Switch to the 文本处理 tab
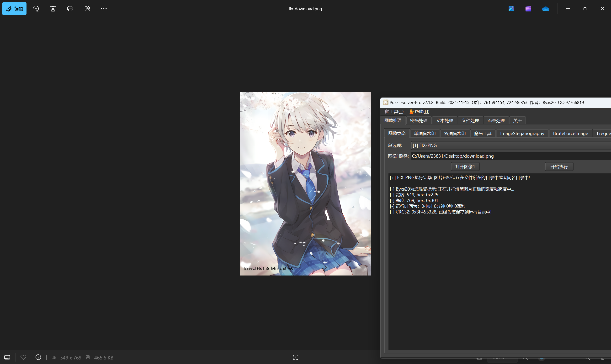Viewport: 611px width, 364px height. click(445, 120)
